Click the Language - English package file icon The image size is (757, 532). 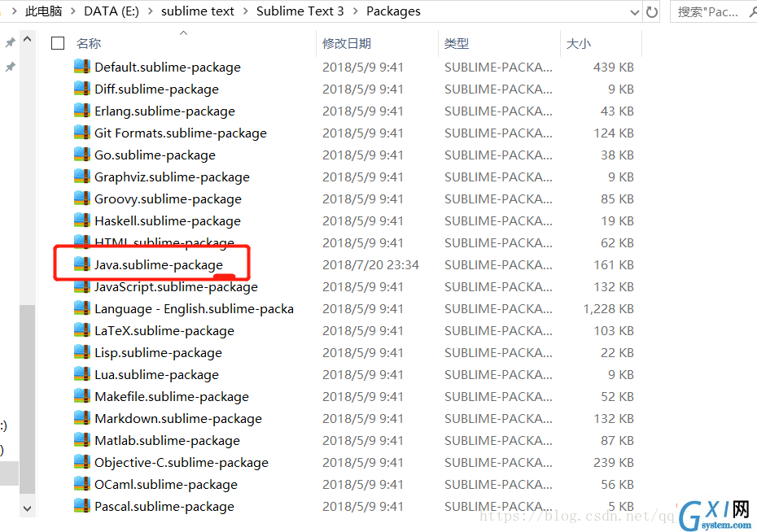(x=82, y=308)
